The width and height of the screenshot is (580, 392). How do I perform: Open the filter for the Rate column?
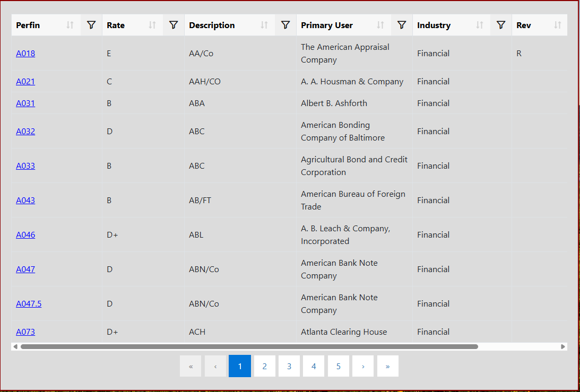(x=174, y=25)
